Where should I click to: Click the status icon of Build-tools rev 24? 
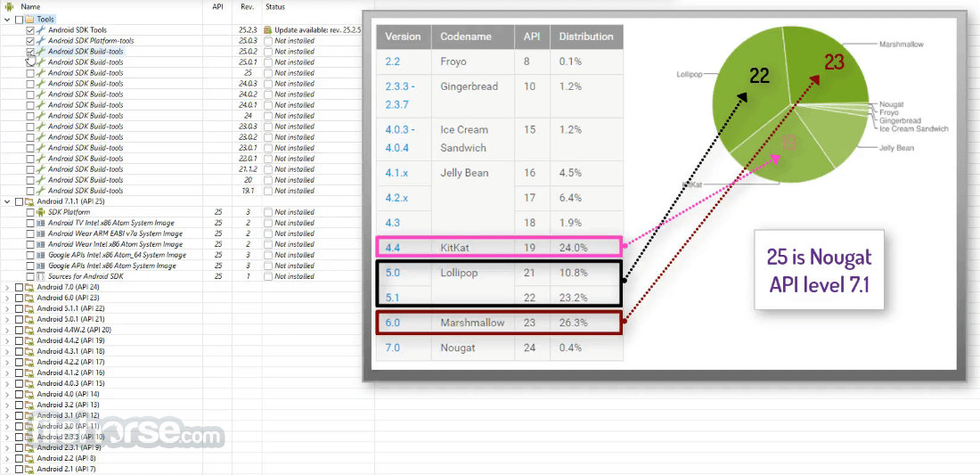268,116
